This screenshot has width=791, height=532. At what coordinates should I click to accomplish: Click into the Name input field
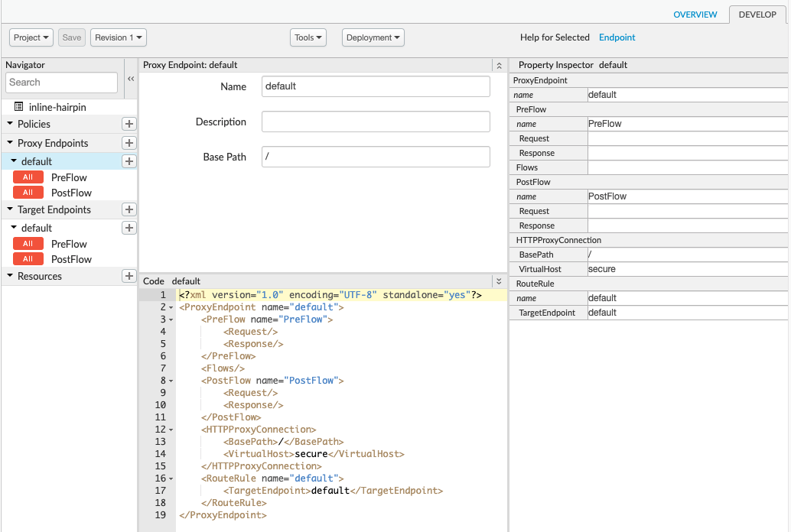(x=376, y=86)
